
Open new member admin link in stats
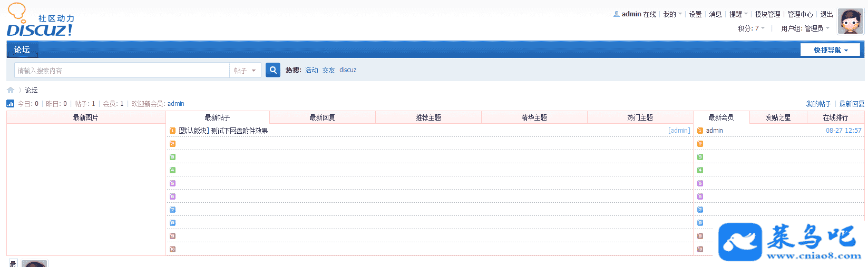(x=176, y=104)
